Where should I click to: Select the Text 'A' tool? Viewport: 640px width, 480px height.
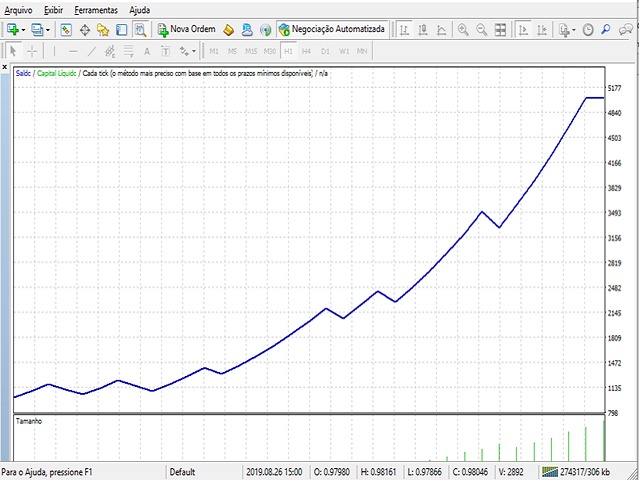(147, 51)
